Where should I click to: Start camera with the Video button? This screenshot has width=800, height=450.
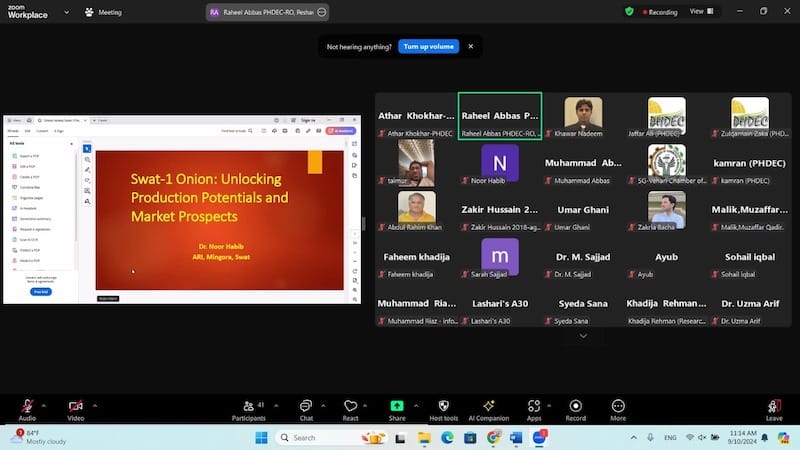pos(75,408)
